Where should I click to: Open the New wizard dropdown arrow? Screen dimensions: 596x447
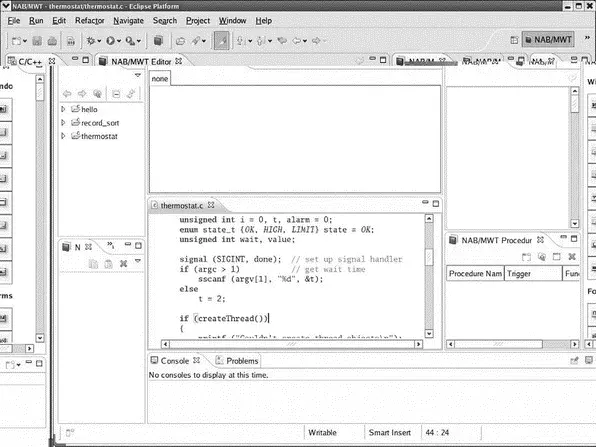(x=25, y=41)
